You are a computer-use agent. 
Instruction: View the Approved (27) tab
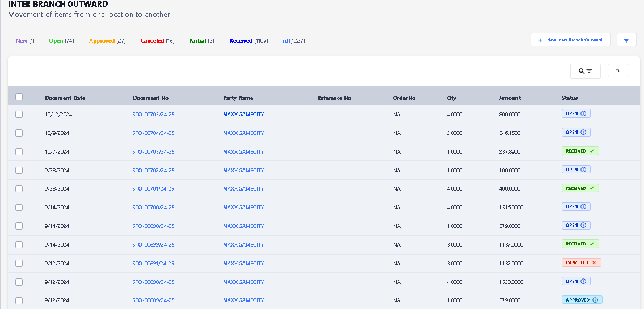[107, 41]
